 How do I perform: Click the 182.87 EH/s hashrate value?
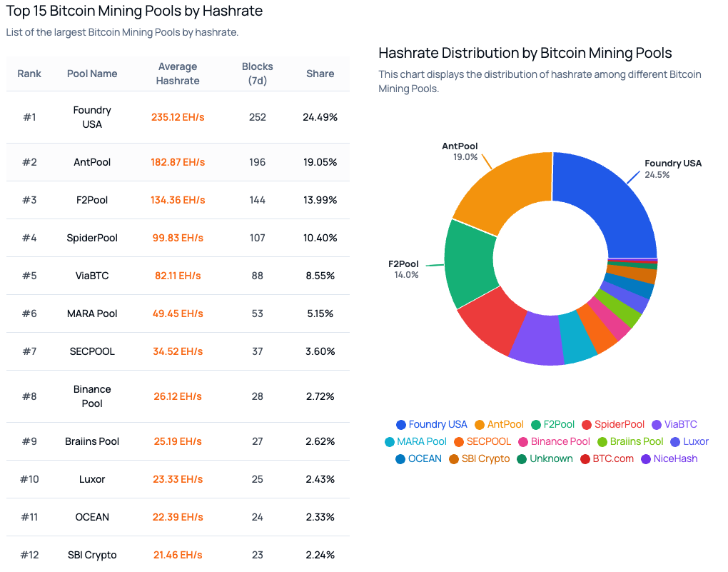(x=178, y=162)
